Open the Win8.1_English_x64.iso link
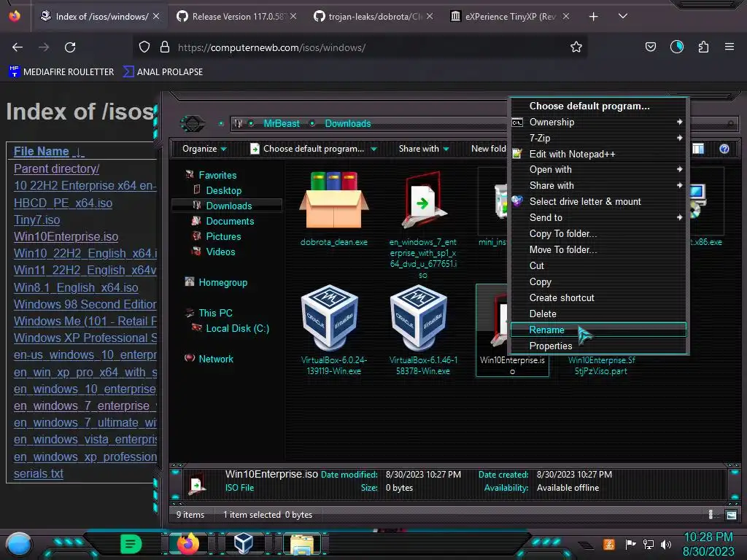Image resolution: width=747 pixels, height=560 pixels. tap(76, 287)
